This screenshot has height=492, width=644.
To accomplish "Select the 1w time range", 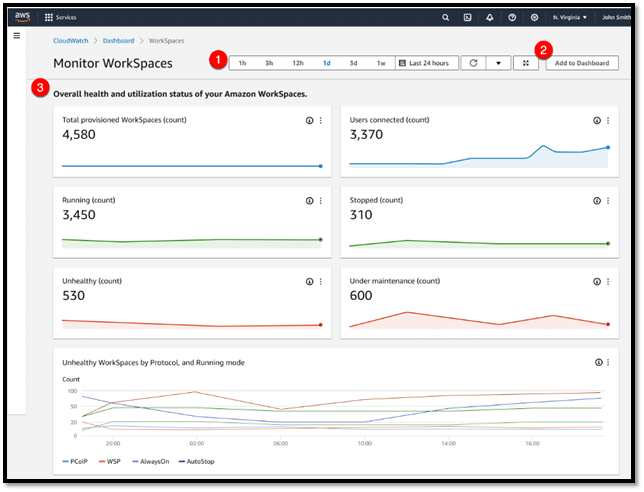I will (x=381, y=63).
